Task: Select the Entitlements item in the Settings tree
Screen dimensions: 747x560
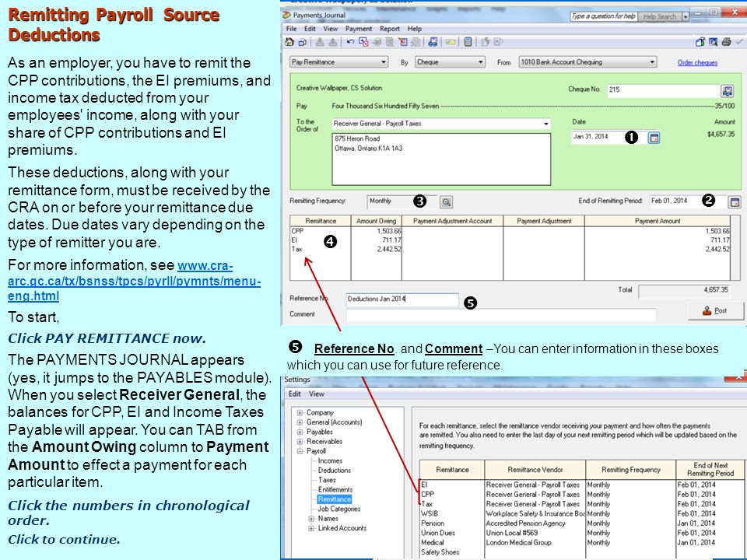Action: (x=335, y=489)
